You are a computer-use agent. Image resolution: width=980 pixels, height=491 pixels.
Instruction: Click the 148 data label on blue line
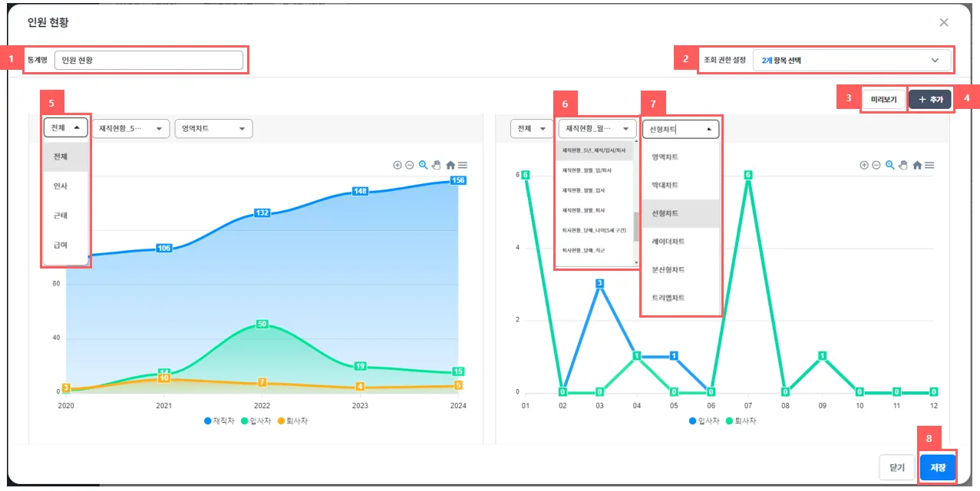(360, 191)
